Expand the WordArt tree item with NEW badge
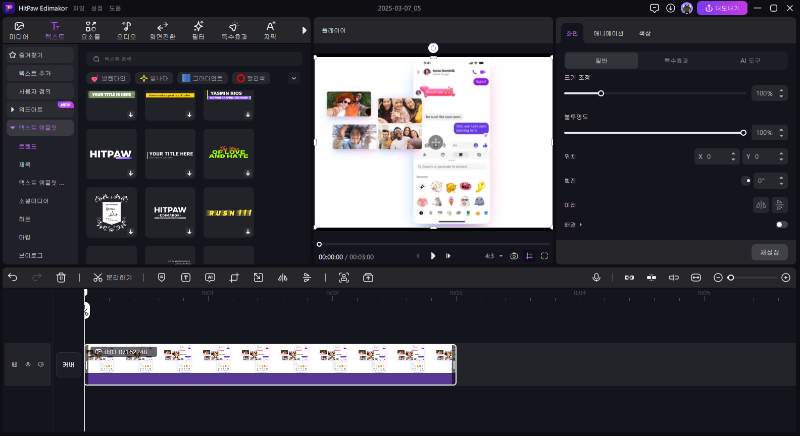The image size is (800, 436). [x=12, y=109]
